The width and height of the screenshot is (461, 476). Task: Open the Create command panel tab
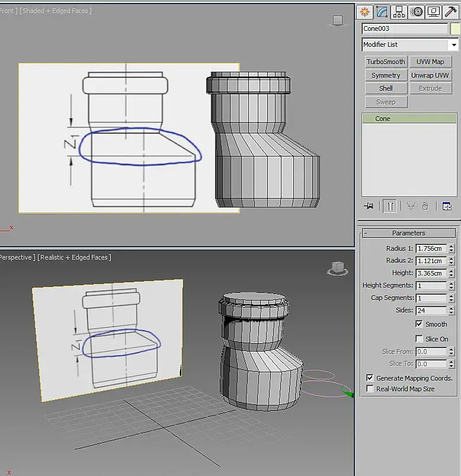364,12
